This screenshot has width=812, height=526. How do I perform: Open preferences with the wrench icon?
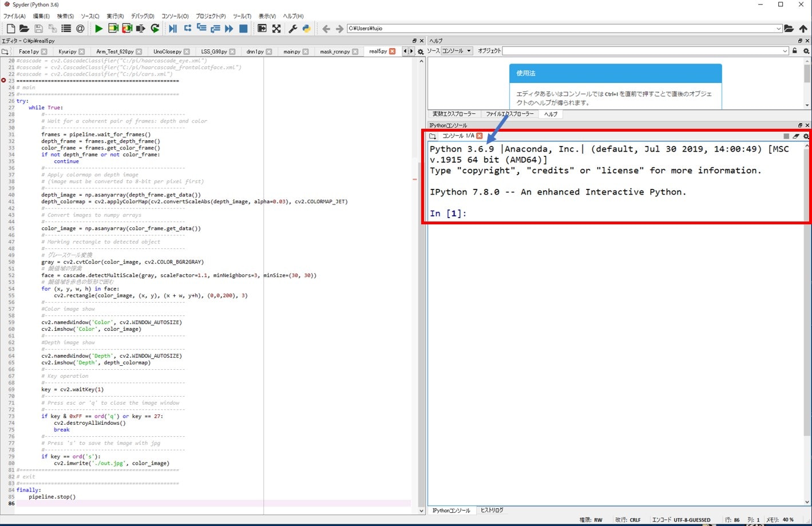pyautogui.click(x=292, y=29)
